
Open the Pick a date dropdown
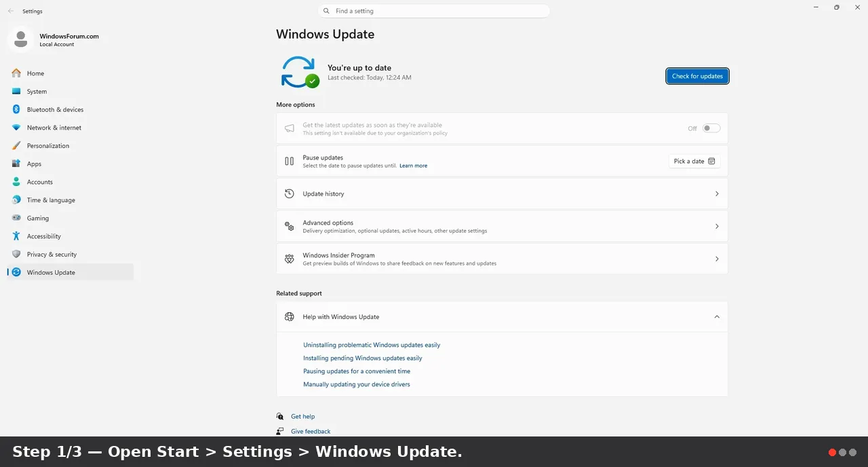[694, 162]
